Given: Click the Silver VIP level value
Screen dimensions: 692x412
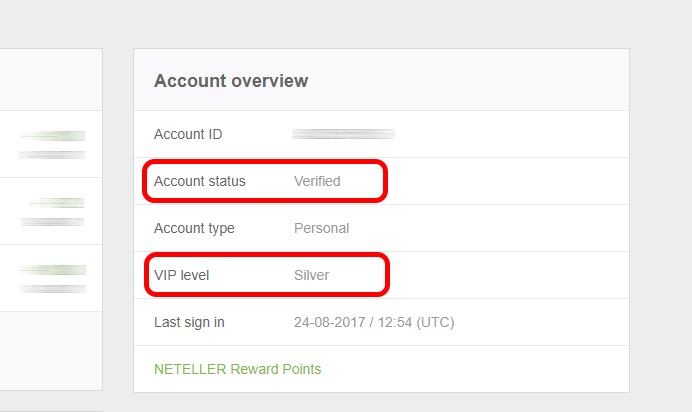Looking at the screenshot, I should (x=311, y=275).
